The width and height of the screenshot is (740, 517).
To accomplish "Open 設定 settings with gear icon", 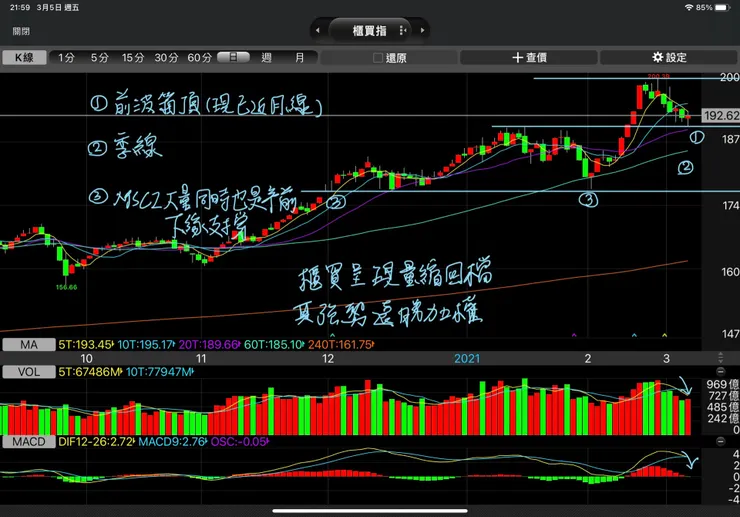I will click(x=669, y=58).
